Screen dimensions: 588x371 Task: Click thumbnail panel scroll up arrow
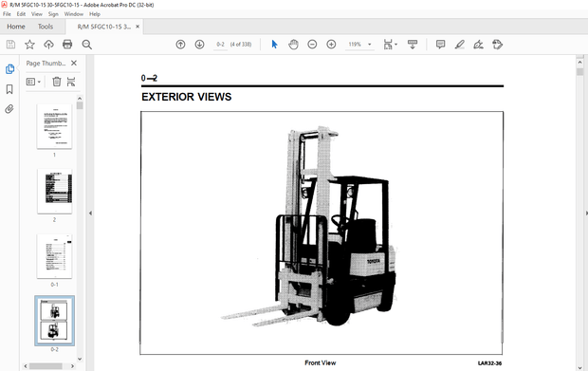(80, 99)
